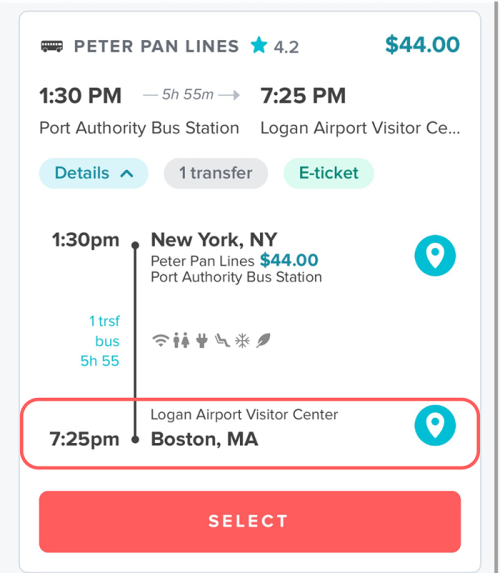Click the reclining seat amenity icon

[222, 340]
